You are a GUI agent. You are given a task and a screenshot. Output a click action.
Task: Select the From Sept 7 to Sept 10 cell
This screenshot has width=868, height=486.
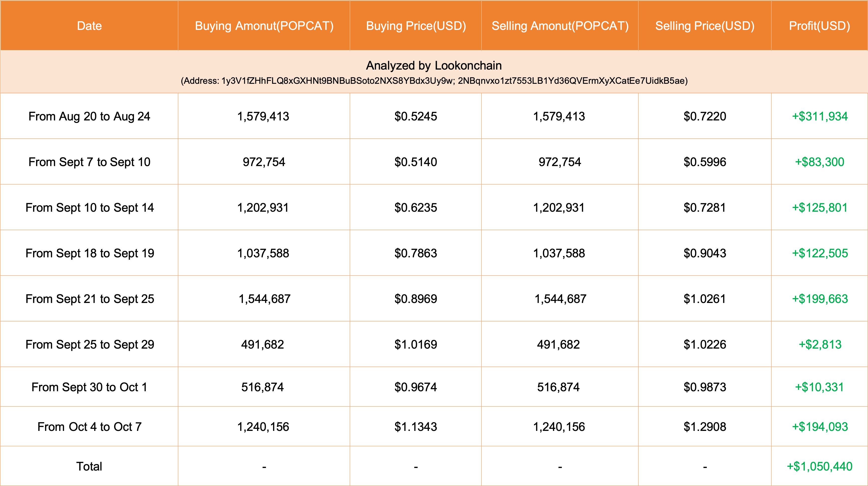pos(89,162)
